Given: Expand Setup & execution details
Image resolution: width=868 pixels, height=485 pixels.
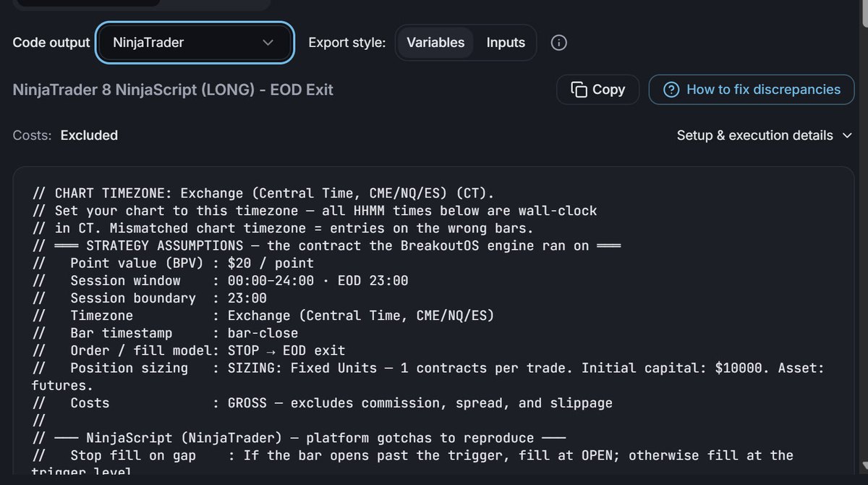Looking at the screenshot, I should (x=765, y=135).
